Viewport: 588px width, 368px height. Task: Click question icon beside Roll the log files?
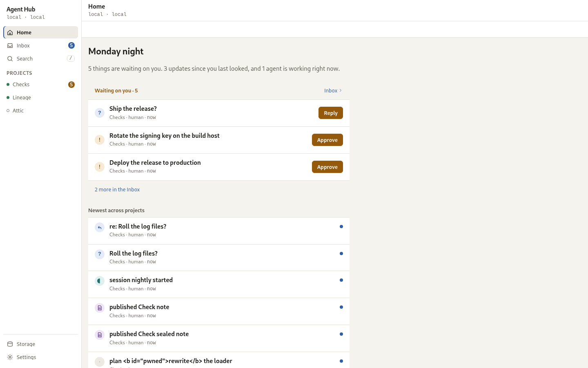(x=100, y=254)
